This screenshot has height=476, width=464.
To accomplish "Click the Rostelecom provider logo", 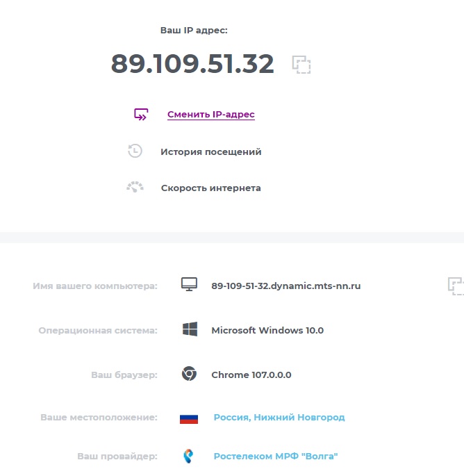I will [x=188, y=457].
